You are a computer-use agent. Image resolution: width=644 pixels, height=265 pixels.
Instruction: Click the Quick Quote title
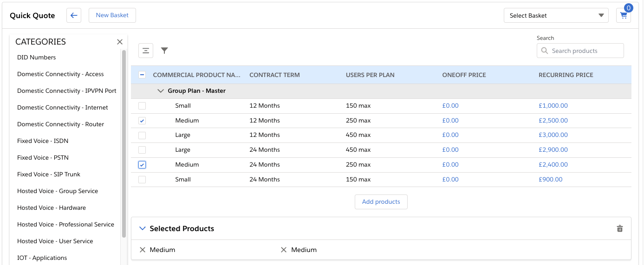[33, 16]
